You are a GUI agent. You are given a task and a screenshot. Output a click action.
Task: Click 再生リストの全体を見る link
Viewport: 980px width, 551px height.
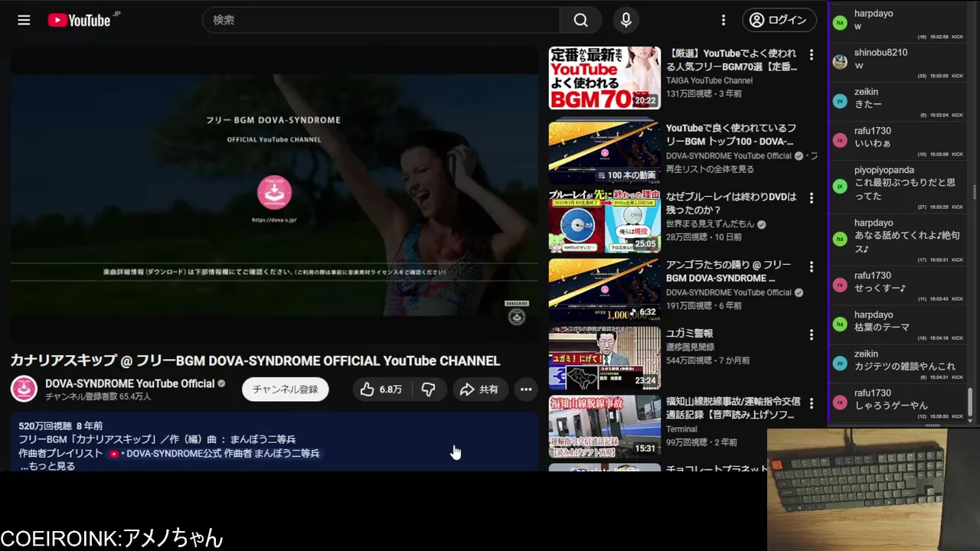click(x=710, y=169)
